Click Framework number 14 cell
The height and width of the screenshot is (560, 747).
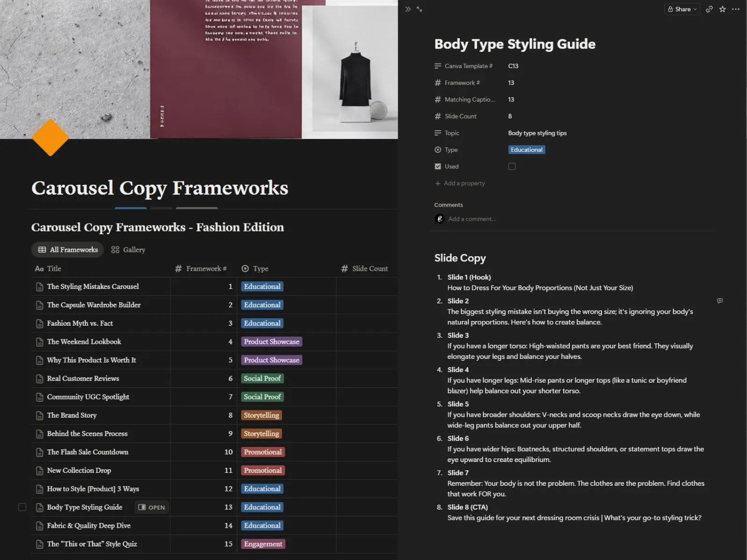point(204,525)
